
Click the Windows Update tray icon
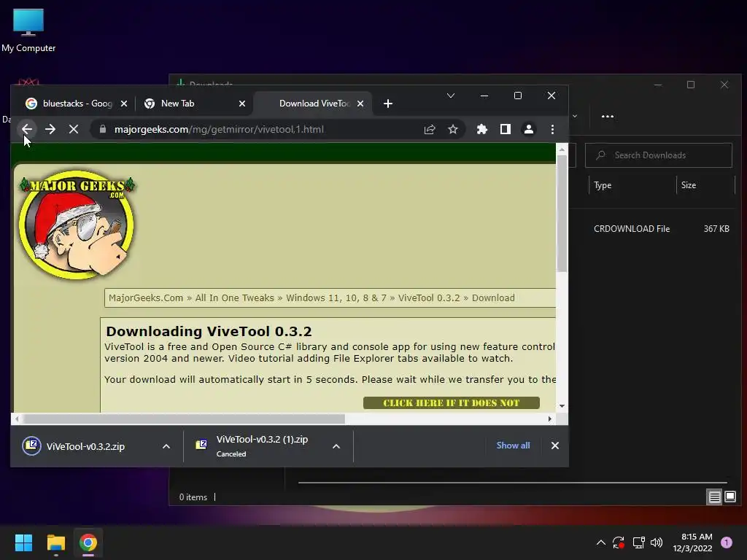(x=619, y=542)
